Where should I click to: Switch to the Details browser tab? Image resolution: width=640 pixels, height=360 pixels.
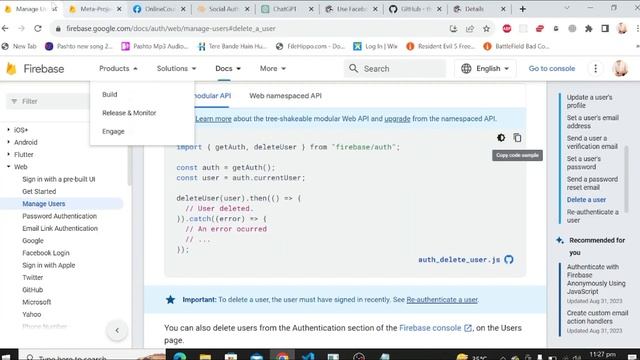(479, 9)
